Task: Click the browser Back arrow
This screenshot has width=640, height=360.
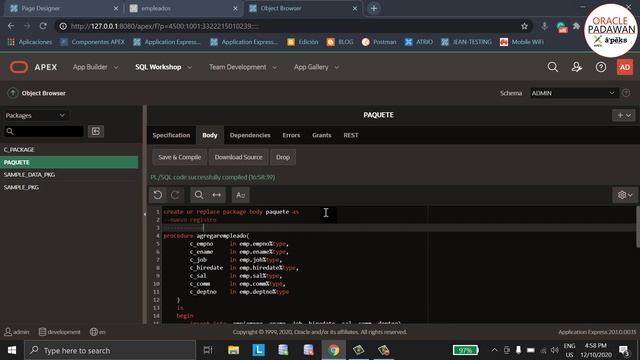Action: 11,26
